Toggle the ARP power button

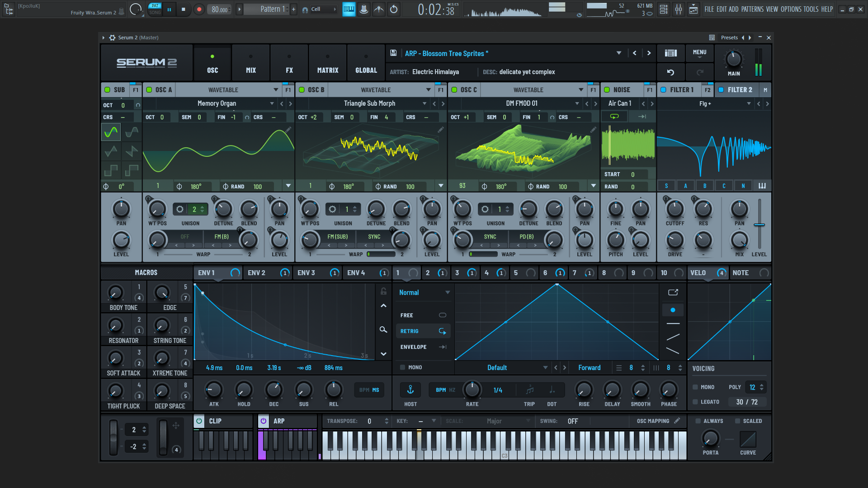(x=263, y=421)
